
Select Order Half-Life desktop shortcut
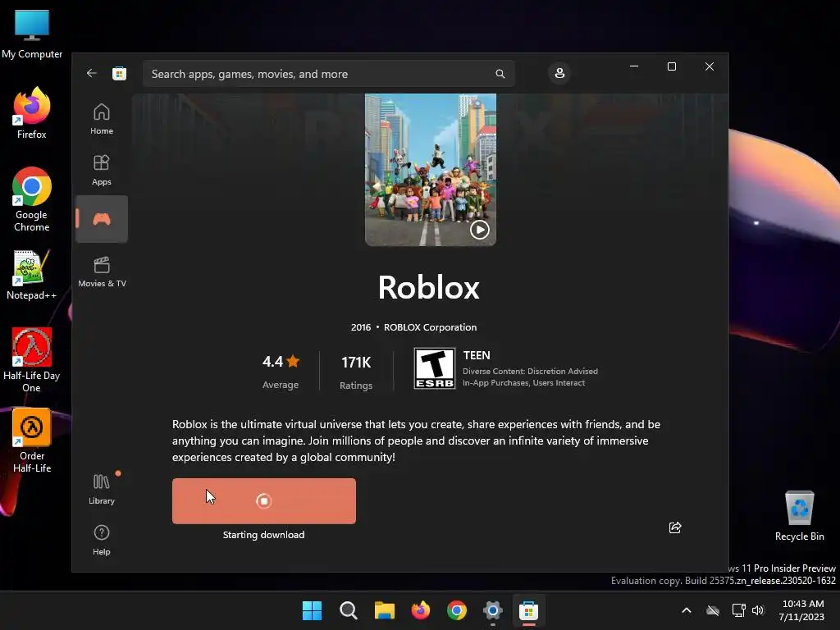[x=32, y=441]
